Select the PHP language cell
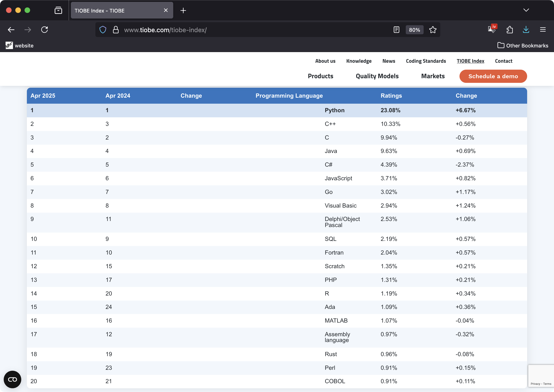The image size is (554, 392). pos(331,280)
